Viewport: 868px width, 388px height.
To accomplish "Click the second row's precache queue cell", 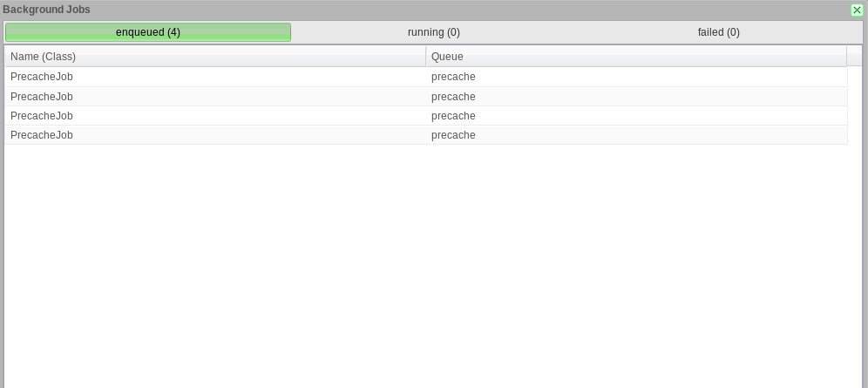I will click(636, 96).
